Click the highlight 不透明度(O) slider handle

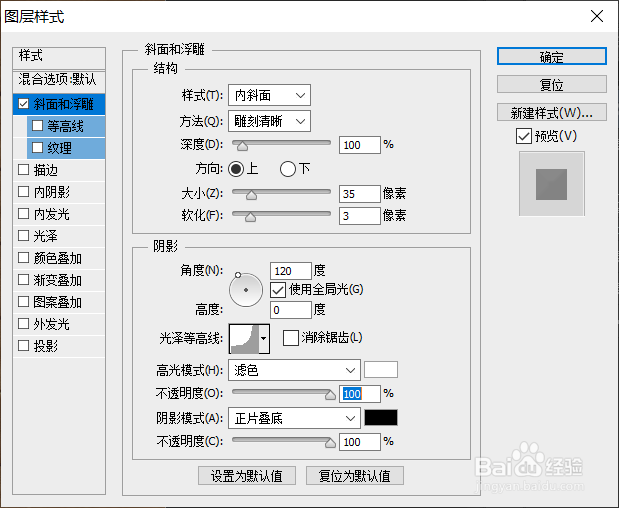[330, 395]
